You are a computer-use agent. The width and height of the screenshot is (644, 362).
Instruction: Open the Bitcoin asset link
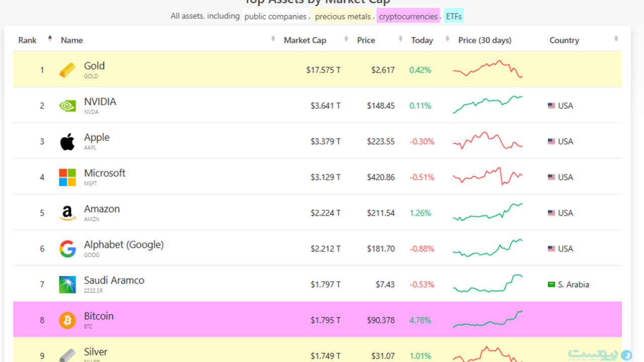click(x=99, y=316)
